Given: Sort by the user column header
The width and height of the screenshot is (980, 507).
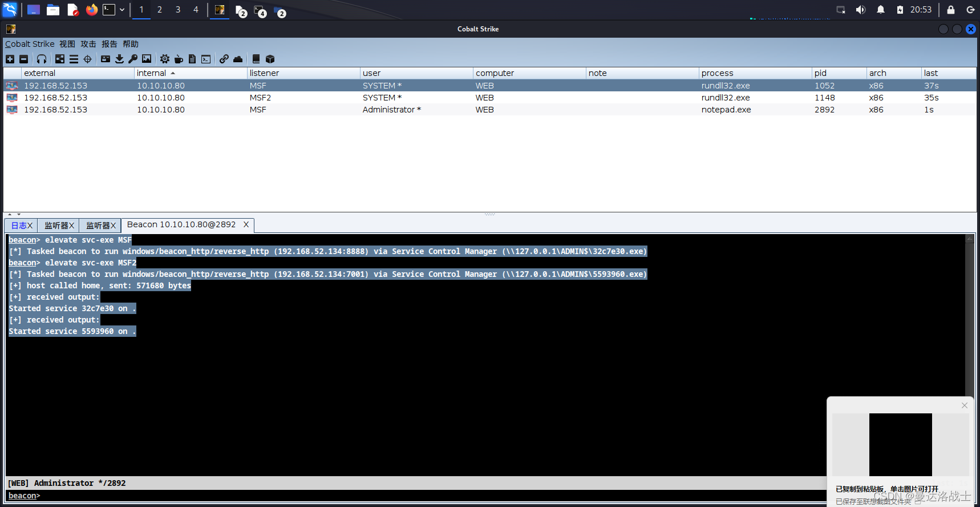Looking at the screenshot, I should (416, 73).
